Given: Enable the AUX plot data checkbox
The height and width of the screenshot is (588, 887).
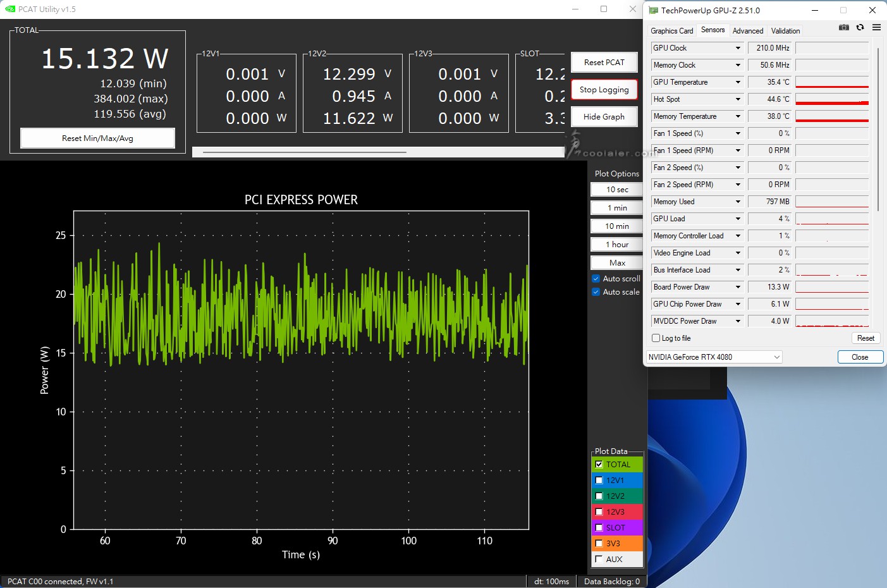Looking at the screenshot, I should point(599,559).
